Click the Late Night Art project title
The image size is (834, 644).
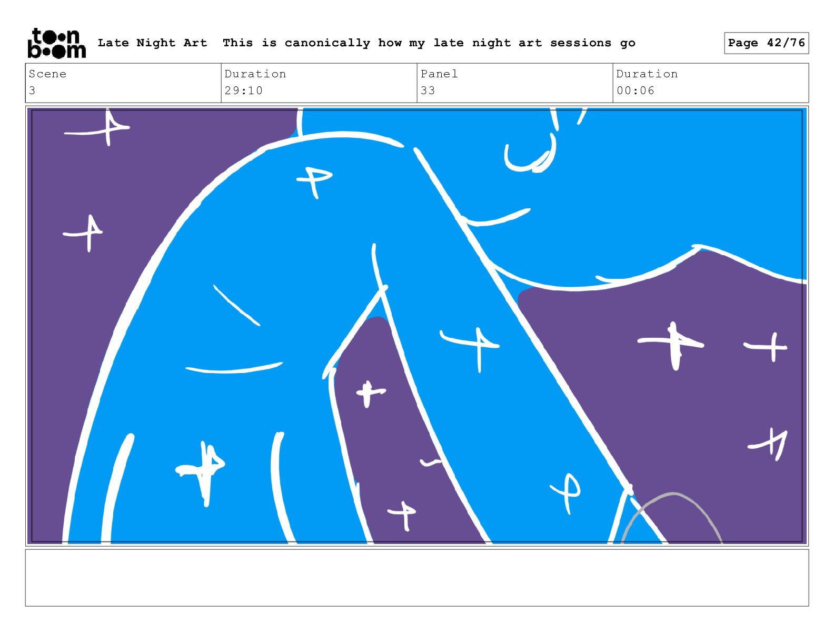[x=152, y=43]
